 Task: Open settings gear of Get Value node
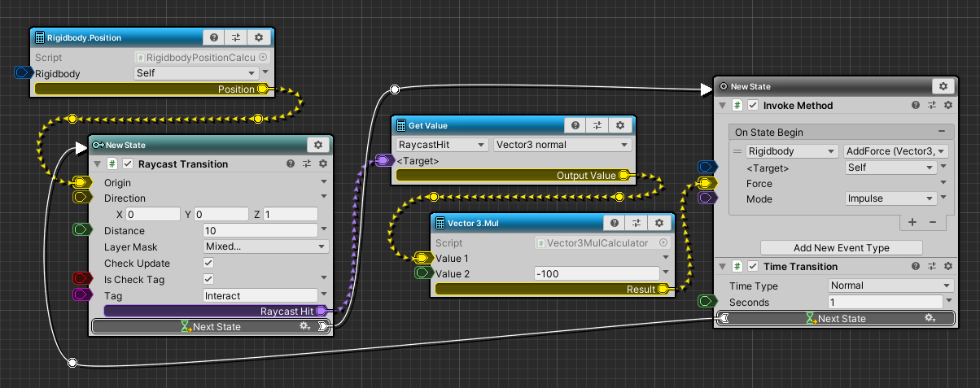[x=620, y=125]
